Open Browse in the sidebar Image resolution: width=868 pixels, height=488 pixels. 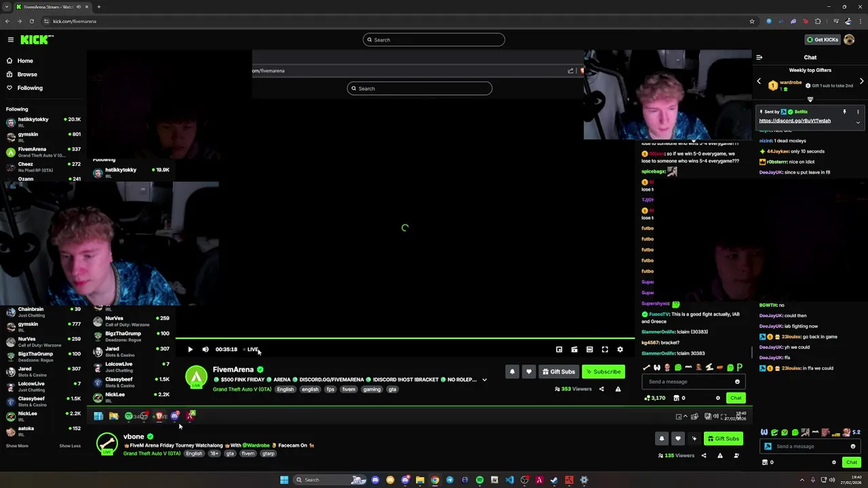point(27,75)
